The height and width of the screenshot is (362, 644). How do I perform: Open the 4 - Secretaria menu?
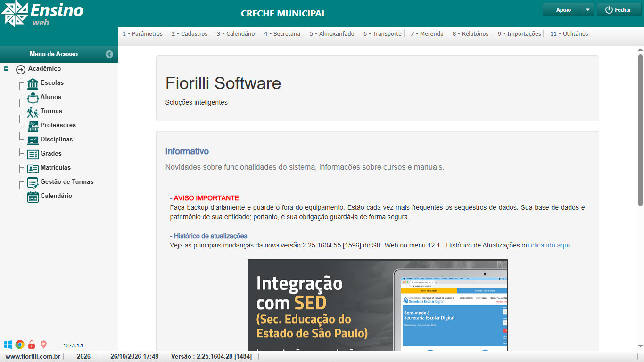coord(282,34)
